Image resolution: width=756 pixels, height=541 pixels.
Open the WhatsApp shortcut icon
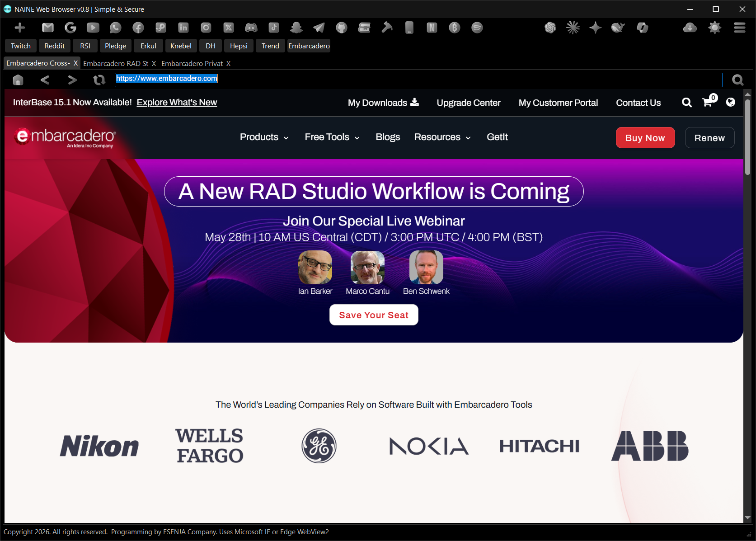coord(116,28)
